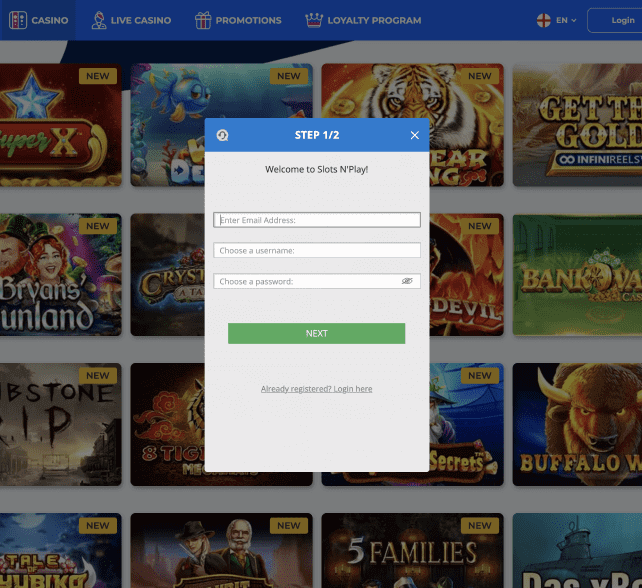Go to LIVE CASINO menu label

(141, 20)
